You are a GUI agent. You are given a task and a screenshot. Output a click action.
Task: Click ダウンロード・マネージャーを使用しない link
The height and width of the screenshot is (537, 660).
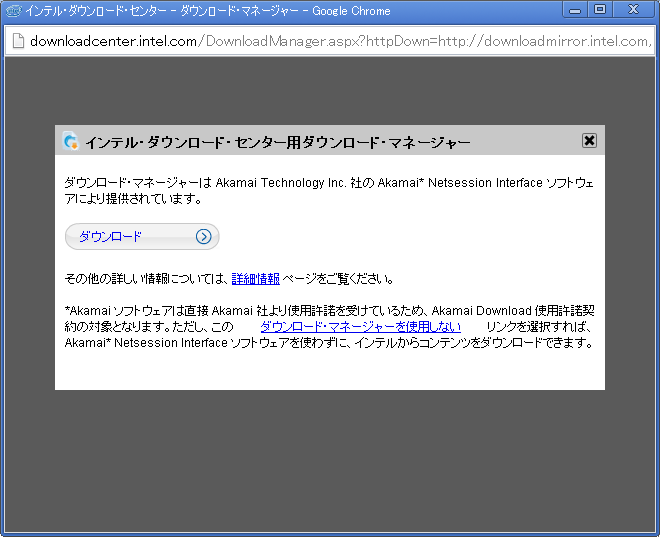tap(360, 327)
